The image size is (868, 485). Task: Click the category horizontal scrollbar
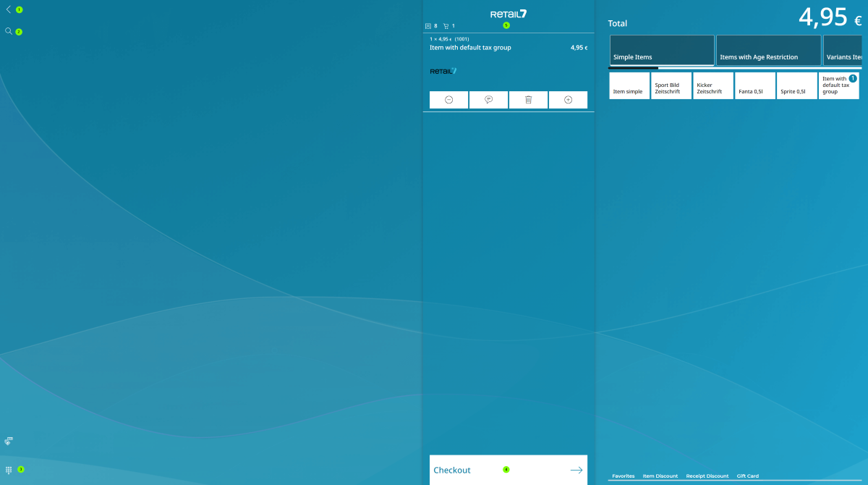pos(634,68)
